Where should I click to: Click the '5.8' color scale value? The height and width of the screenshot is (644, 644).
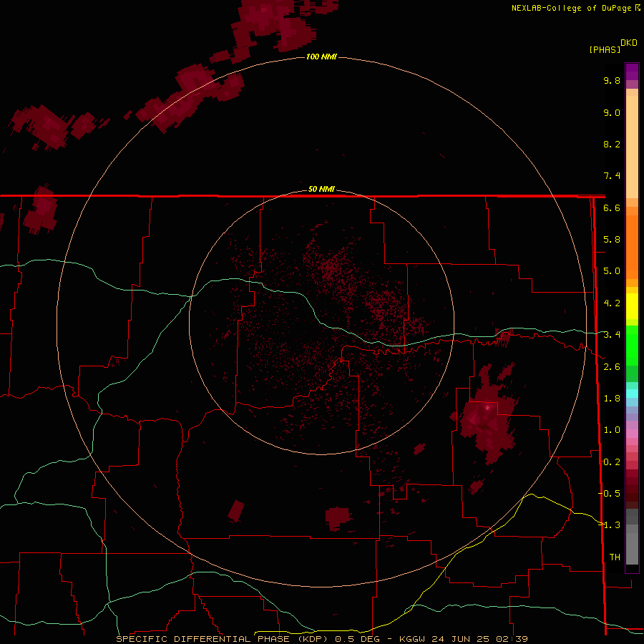click(x=612, y=240)
